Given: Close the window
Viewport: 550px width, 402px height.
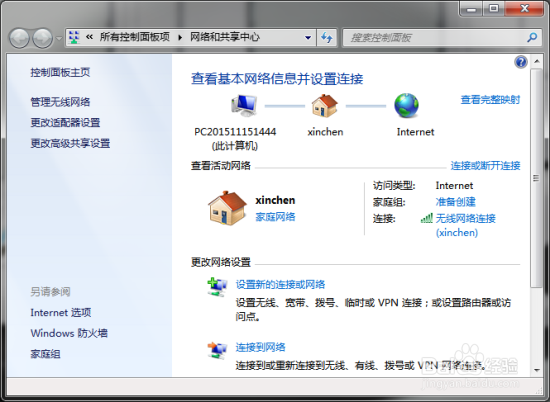Looking at the screenshot, I should pos(524,9).
